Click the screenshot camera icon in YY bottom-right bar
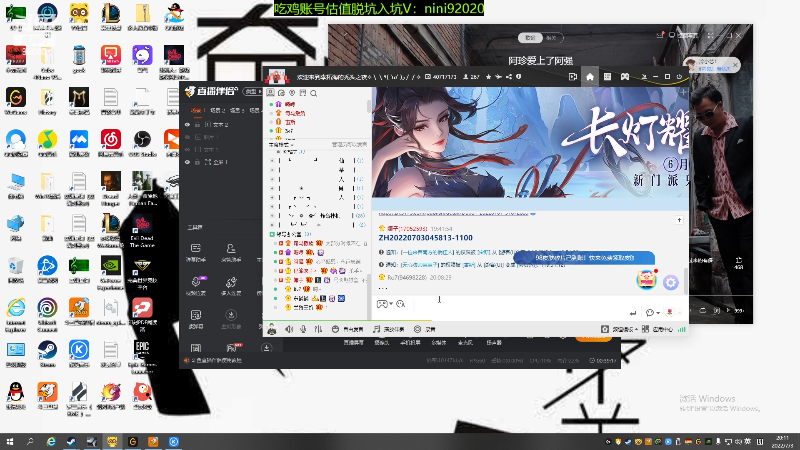The width and height of the screenshot is (800, 450). [x=605, y=329]
